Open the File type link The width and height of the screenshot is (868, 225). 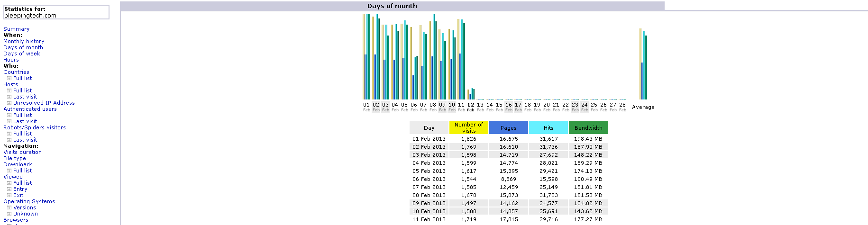click(x=15, y=158)
